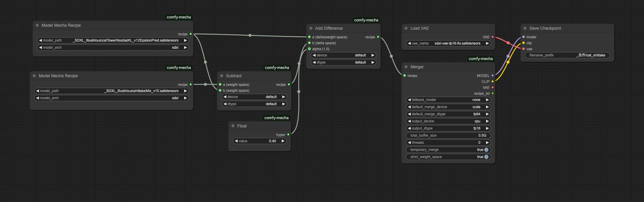Collapse the Save Checkpoint node via its title dot

[x=525, y=28]
